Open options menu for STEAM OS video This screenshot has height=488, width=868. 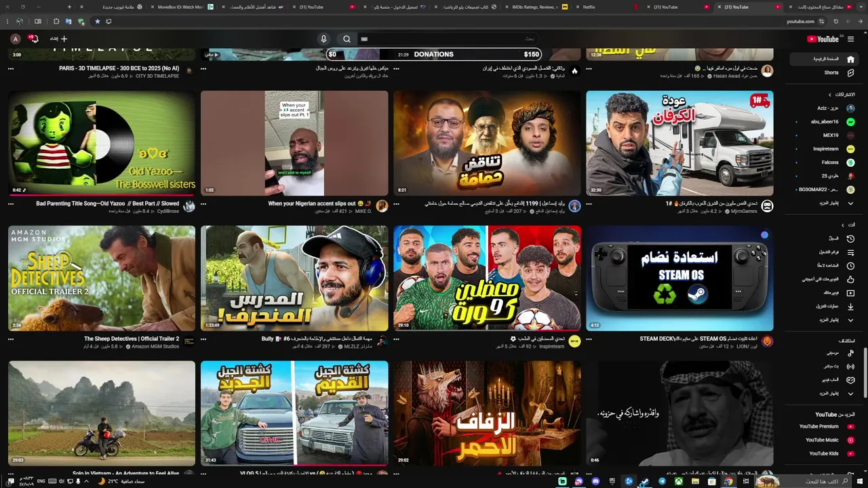coord(589,339)
